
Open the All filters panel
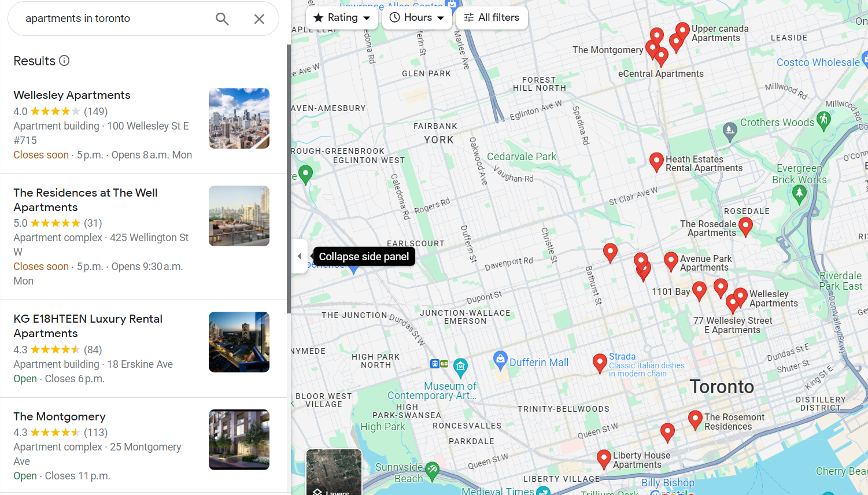pyautogui.click(x=492, y=17)
